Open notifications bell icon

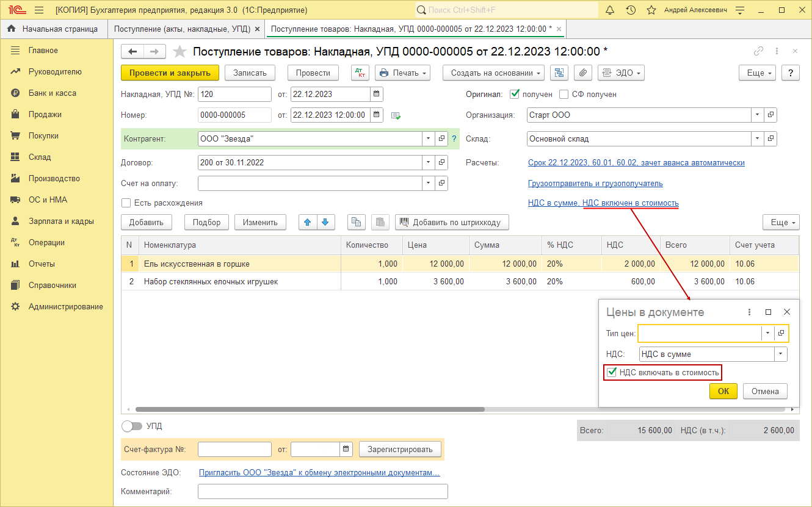coord(609,10)
